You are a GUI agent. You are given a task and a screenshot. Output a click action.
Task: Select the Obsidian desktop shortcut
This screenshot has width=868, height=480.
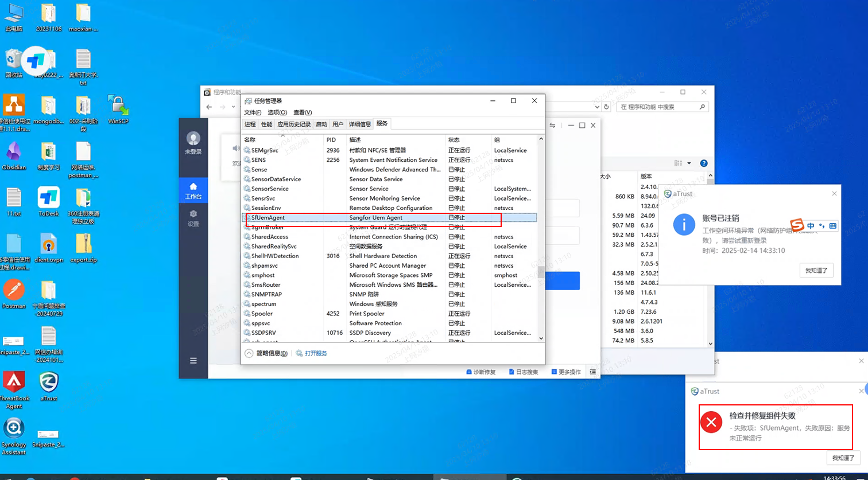coord(14,152)
